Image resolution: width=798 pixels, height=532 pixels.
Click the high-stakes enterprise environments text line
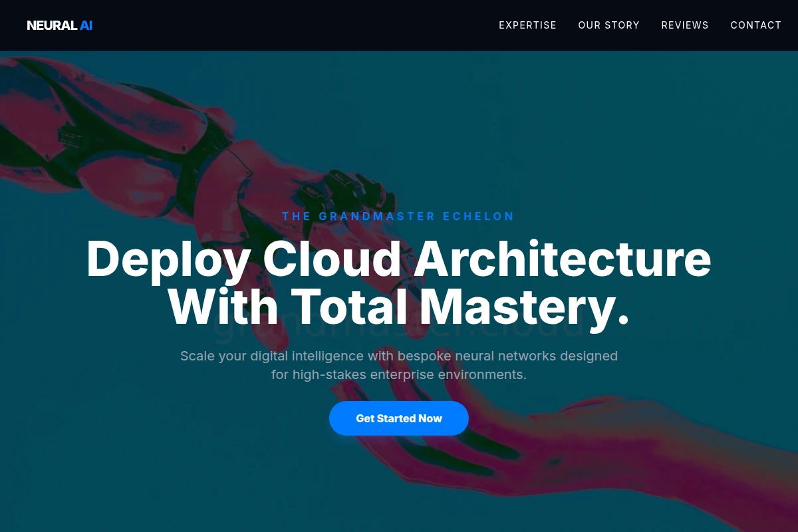pos(399,374)
